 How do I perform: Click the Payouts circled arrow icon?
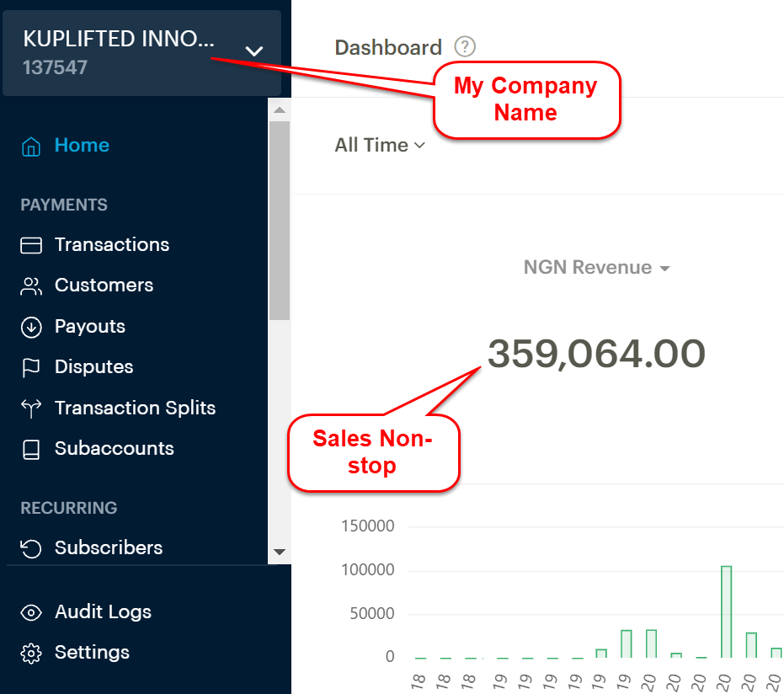pyautogui.click(x=31, y=327)
